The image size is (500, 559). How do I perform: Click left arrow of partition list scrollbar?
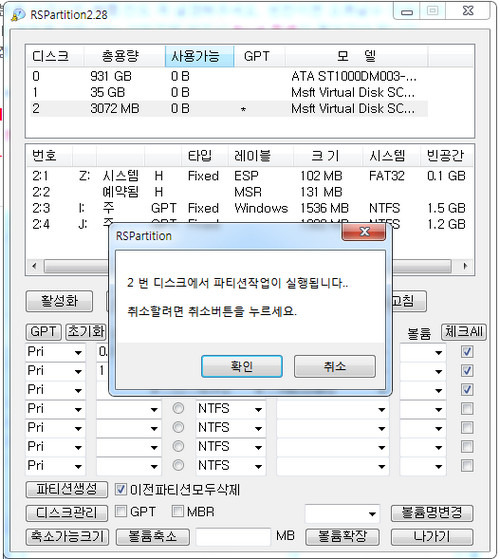pos(34,266)
